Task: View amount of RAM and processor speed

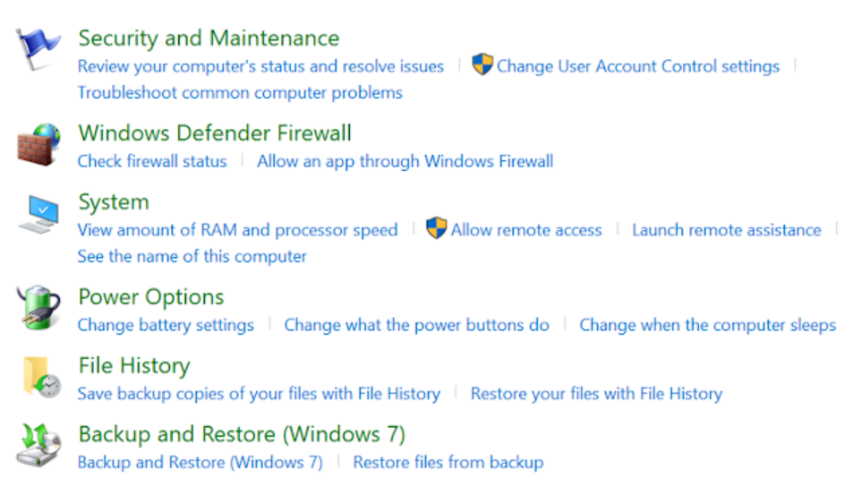Action: coord(237,230)
